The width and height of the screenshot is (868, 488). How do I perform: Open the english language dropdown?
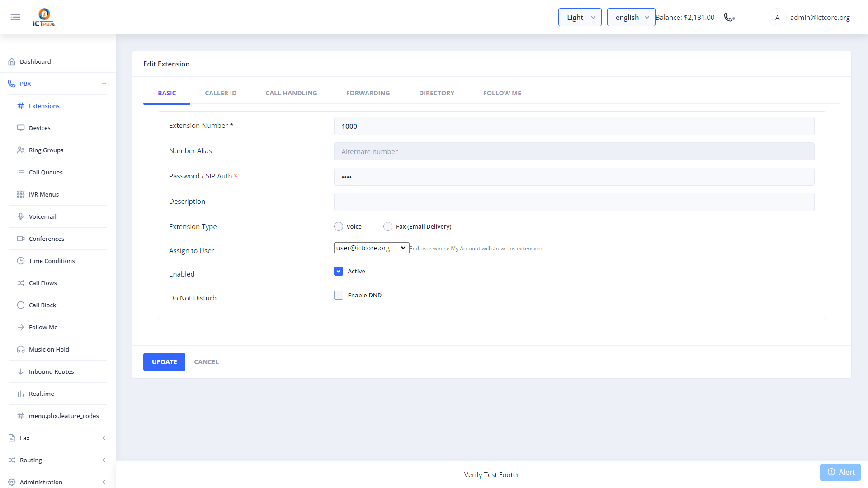[x=631, y=17]
